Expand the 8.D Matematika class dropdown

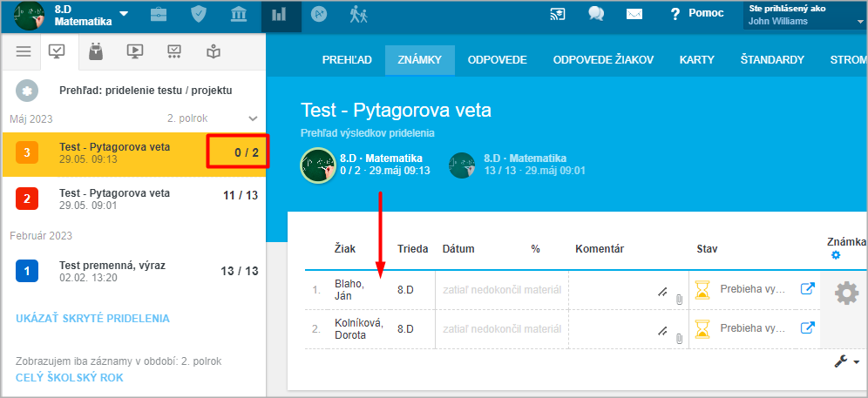click(x=124, y=14)
